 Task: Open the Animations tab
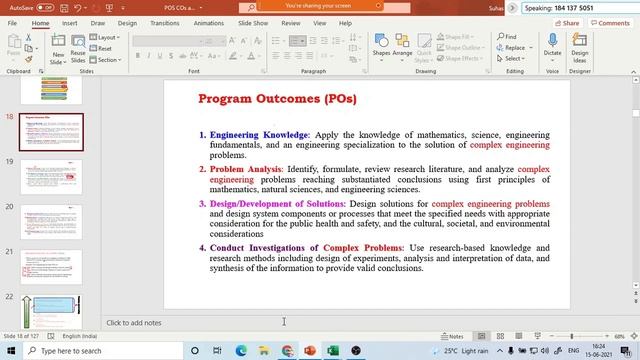[x=209, y=23]
